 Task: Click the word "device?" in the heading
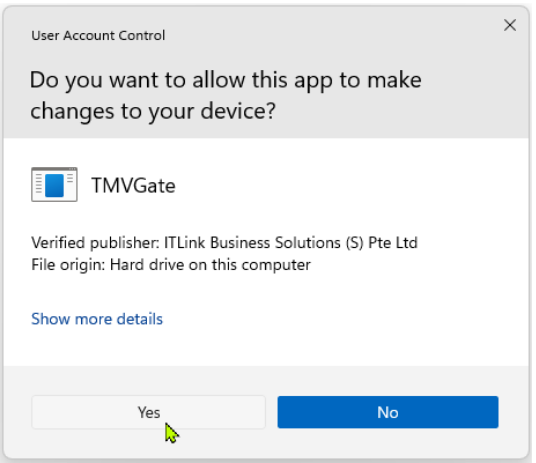pos(238,111)
